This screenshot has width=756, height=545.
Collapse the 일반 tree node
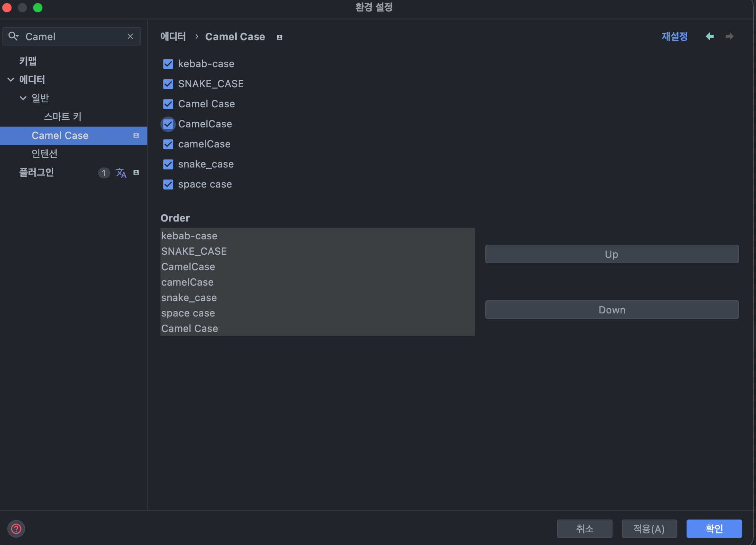tap(23, 98)
